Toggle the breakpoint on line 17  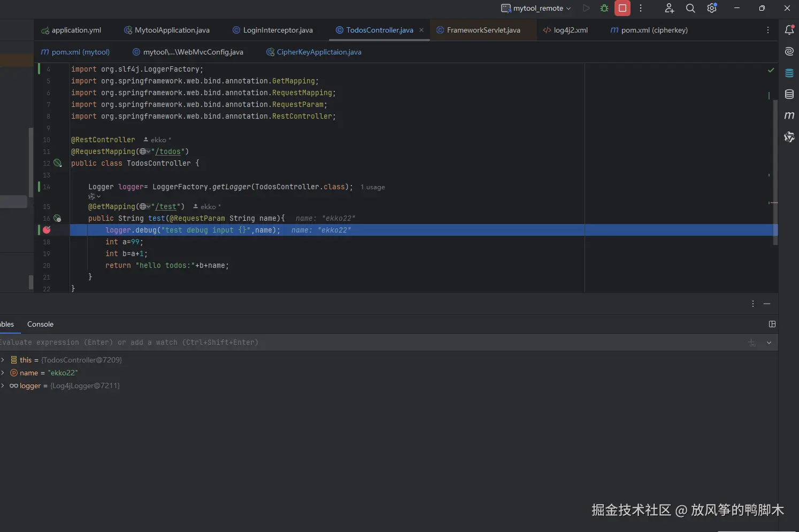[x=47, y=230]
